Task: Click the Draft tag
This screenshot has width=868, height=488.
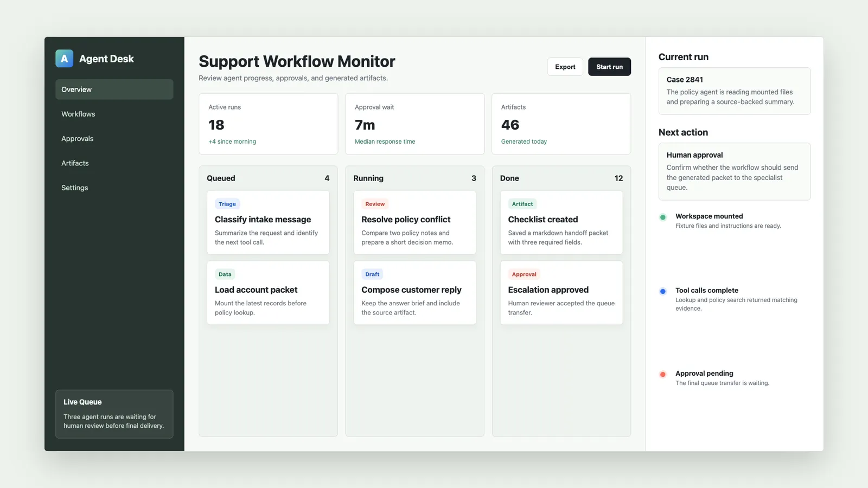Action: tap(372, 274)
